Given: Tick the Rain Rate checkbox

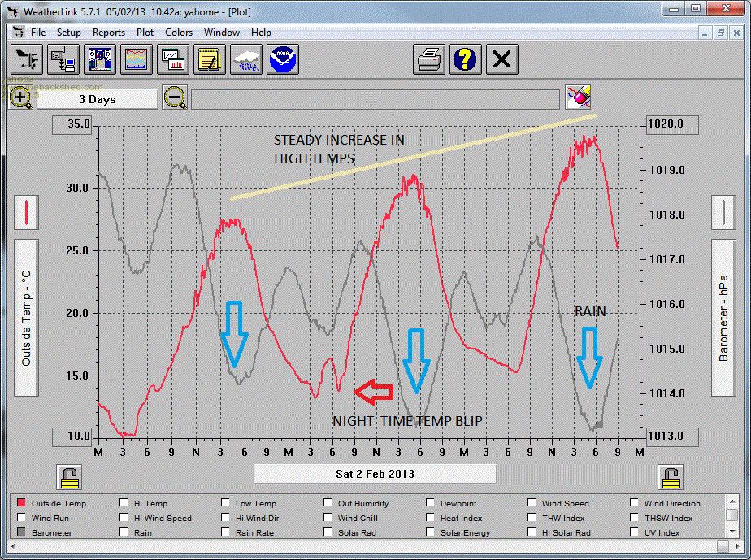Looking at the screenshot, I should coord(227,532).
